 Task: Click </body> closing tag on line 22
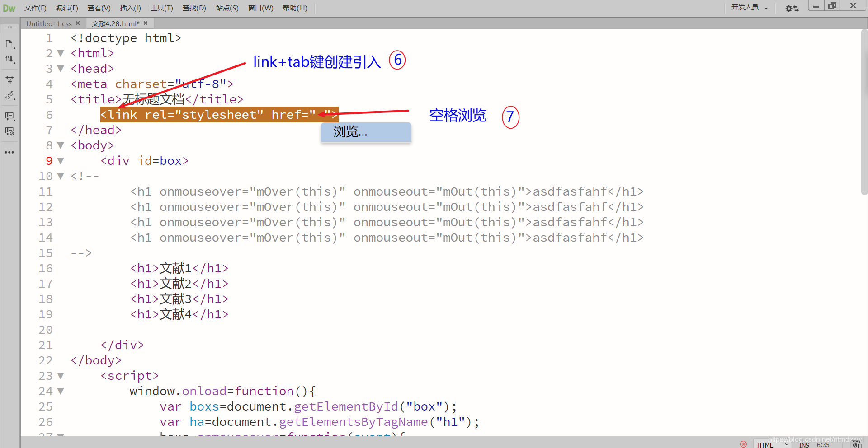pyautogui.click(x=96, y=360)
